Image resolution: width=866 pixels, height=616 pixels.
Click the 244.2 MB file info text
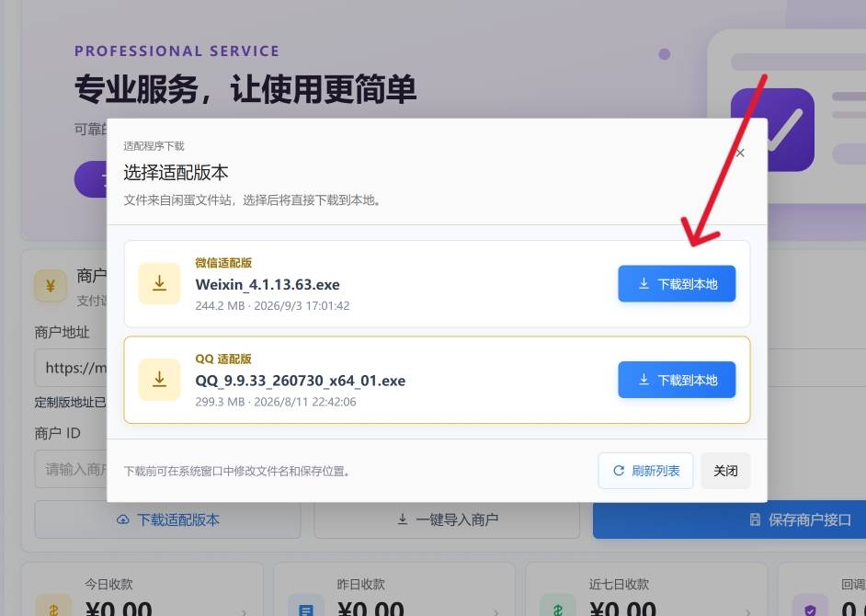coord(272,305)
